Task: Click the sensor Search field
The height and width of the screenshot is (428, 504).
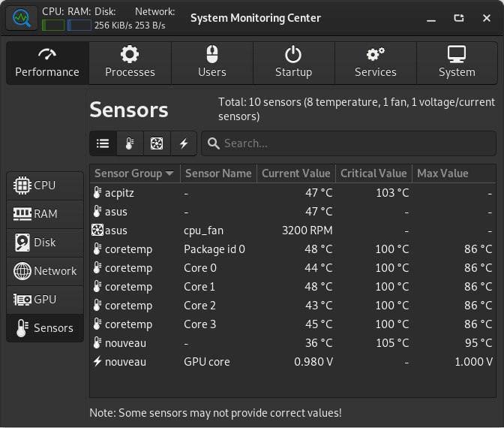Action: (349, 143)
